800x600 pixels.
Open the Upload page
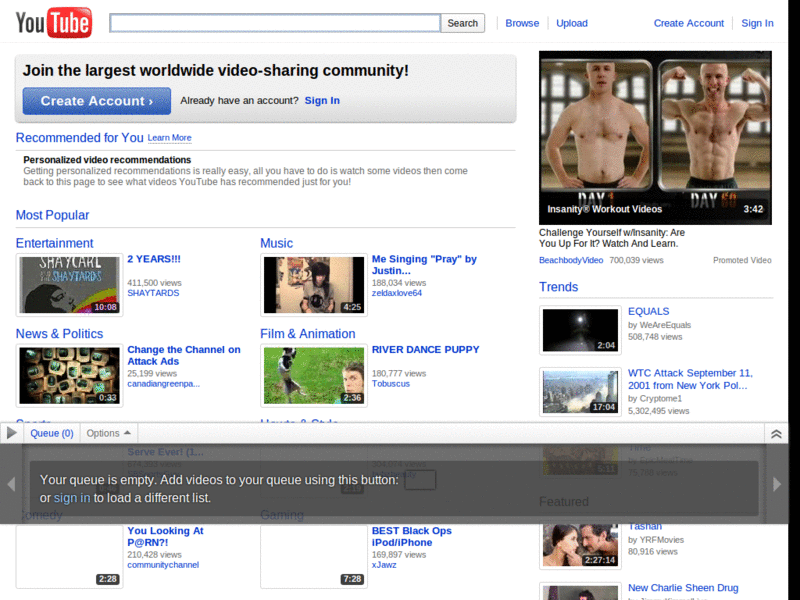[x=571, y=23]
